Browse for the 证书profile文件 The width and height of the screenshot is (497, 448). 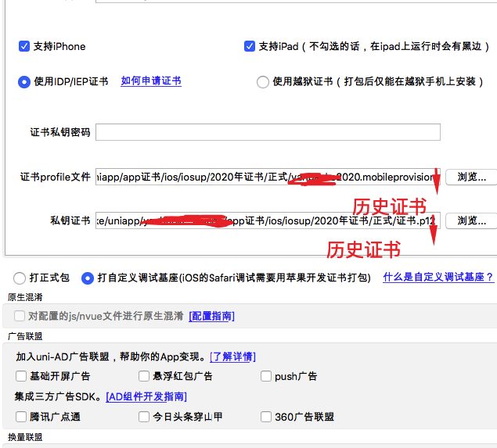(x=471, y=177)
